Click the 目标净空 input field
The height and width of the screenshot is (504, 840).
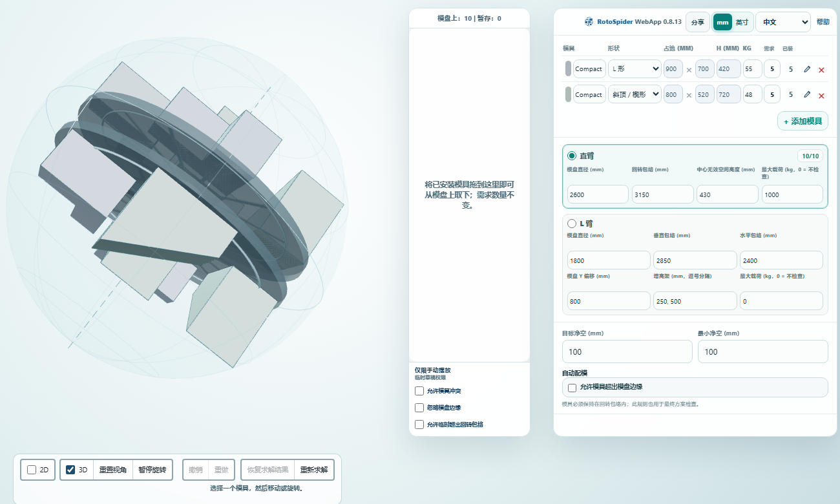click(627, 352)
